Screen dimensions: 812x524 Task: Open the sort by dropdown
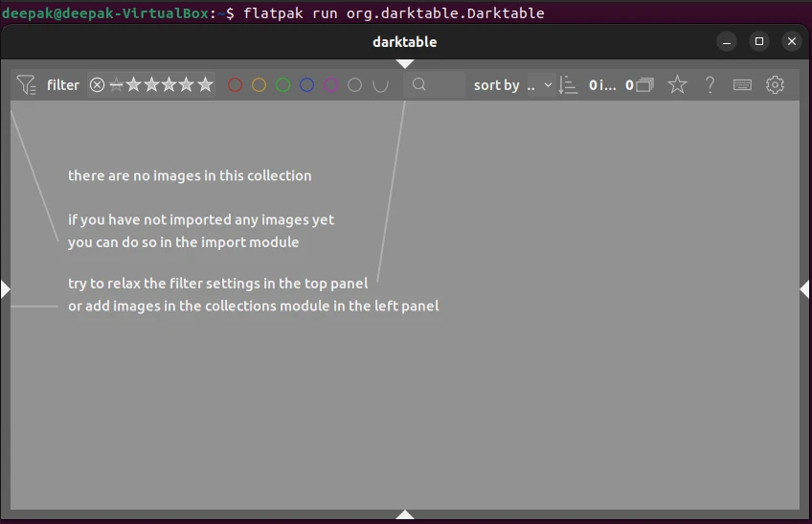(x=540, y=85)
